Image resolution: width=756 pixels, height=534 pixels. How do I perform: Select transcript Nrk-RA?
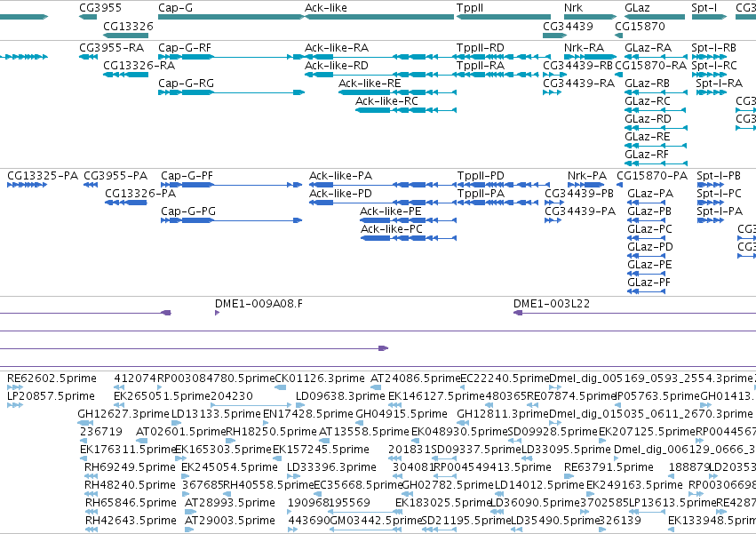point(584,48)
